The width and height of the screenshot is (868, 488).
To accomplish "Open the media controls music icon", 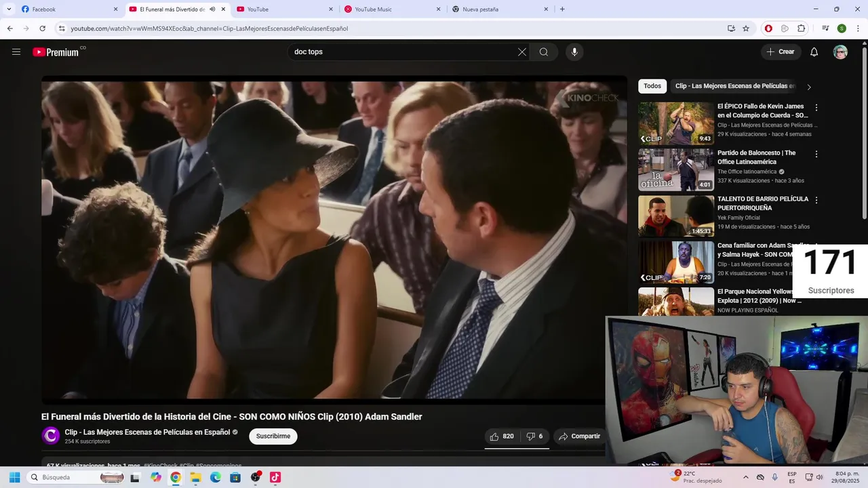I will pos(825,28).
